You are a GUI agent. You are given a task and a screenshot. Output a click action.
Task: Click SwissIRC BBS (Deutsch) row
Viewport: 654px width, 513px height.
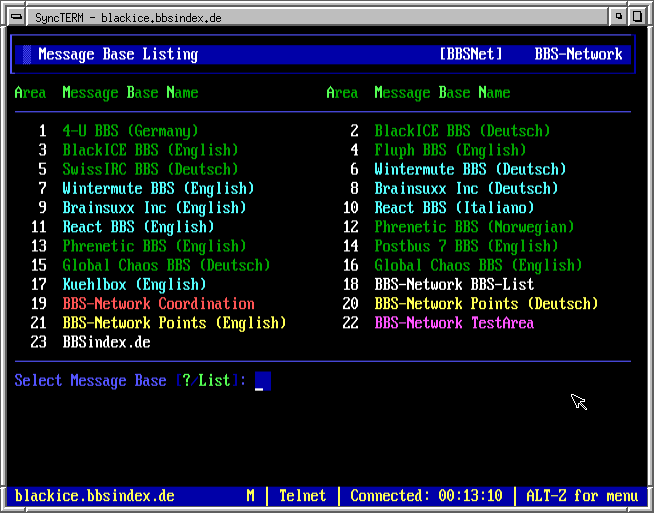[151, 169]
